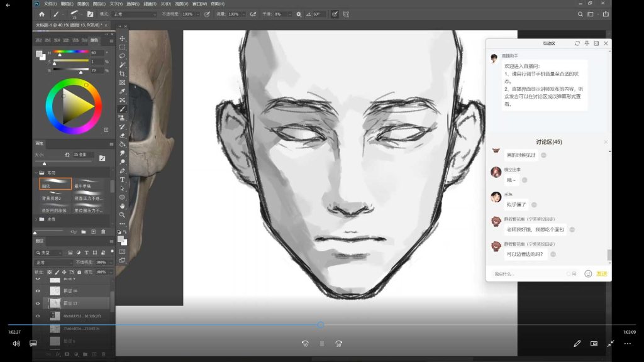
Task: Select the Clone Stamp tool
Action: pyautogui.click(x=122, y=118)
